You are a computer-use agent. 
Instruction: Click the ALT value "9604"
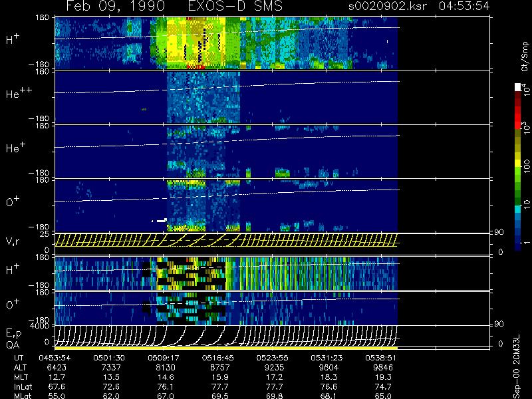pyautogui.click(x=329, y=368)
